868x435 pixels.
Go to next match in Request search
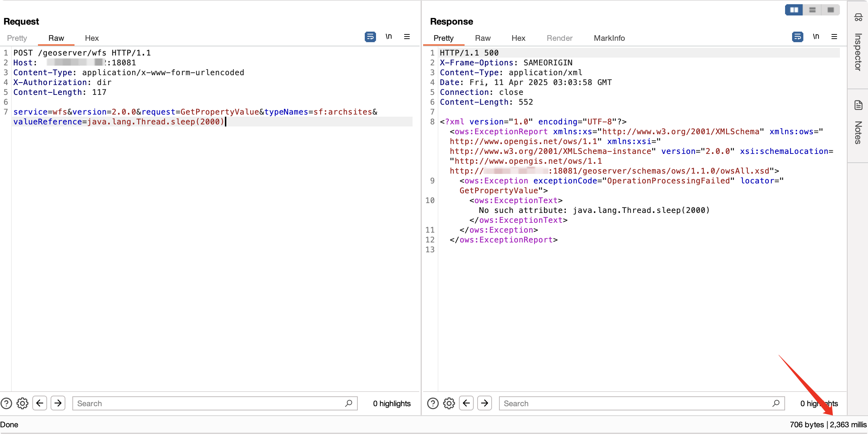tap(58, 403)
